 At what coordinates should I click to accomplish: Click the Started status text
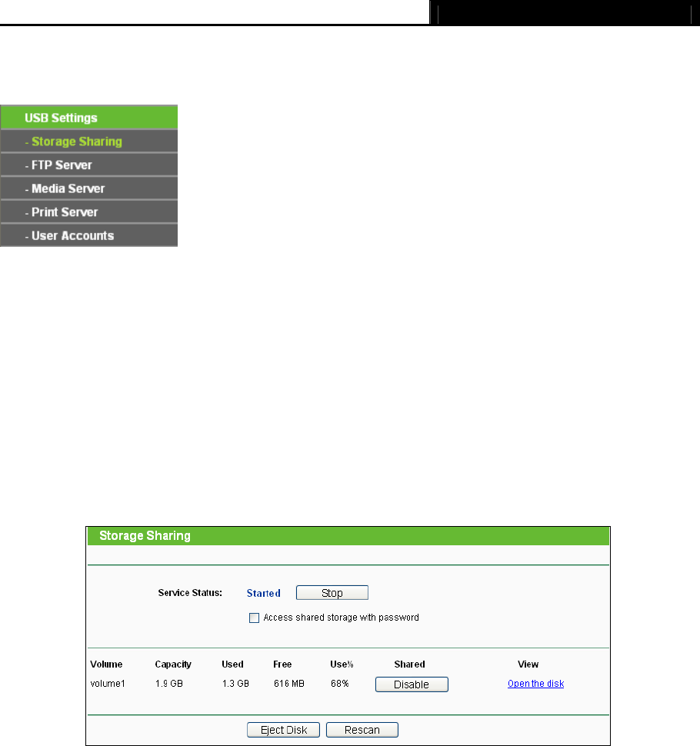(264, 593)
